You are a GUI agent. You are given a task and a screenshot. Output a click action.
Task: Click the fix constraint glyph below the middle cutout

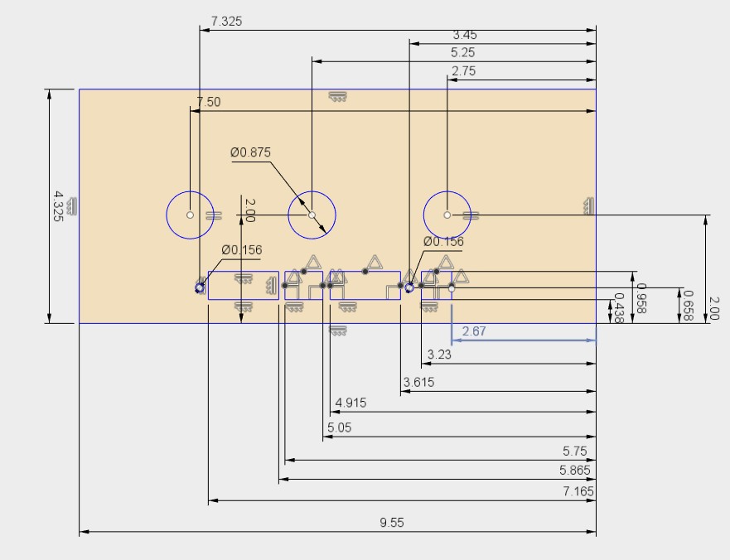pyautogui.click(x=347, y=307)
